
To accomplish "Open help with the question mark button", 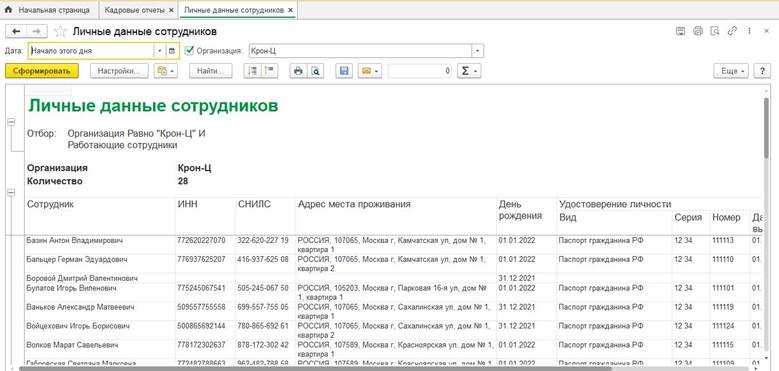I will (762, 71).
